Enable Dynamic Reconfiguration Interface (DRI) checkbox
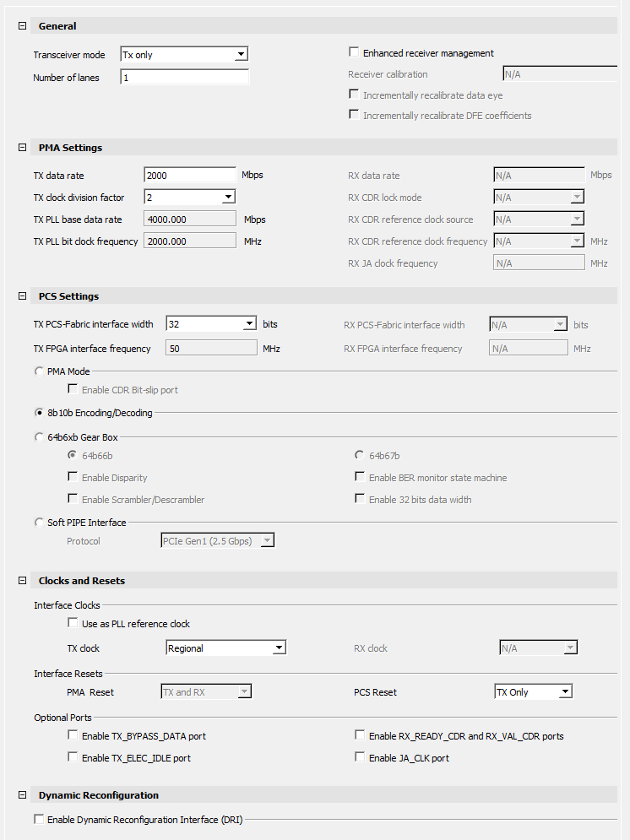The height and width of the screenshot is (840, 630). click(x=39, y=819)
